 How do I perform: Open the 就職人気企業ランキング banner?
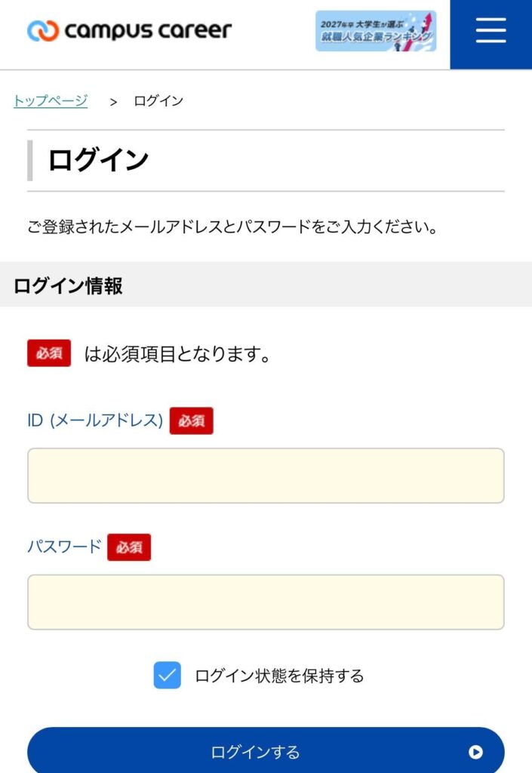click(x=375, y=31)
